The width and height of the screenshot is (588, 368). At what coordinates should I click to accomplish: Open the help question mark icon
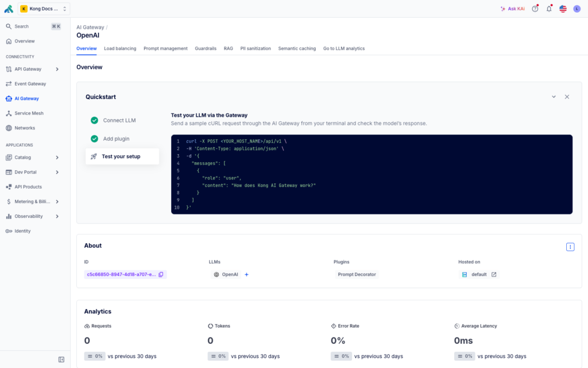535,9
